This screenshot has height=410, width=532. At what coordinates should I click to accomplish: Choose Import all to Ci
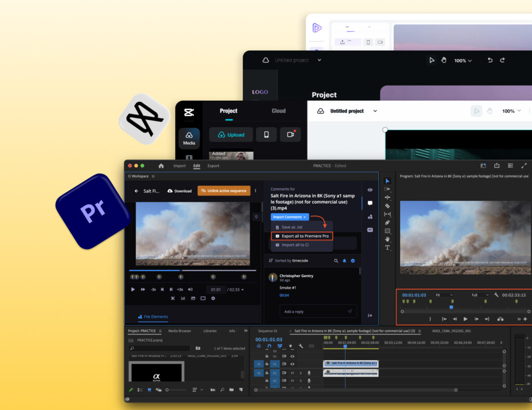tap(295, 245)
